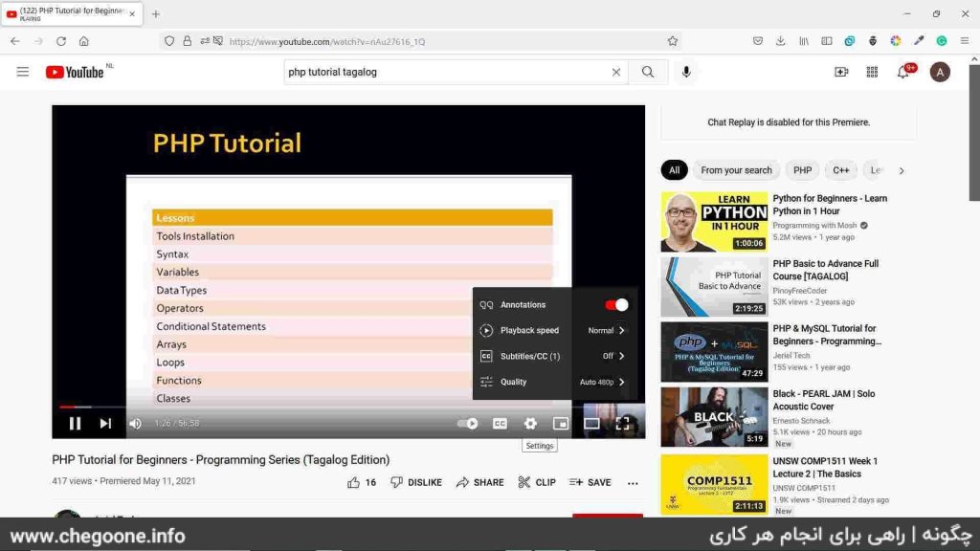Screen dimensions: 980x551
Task: Open Programming with Mosh channel
Action: click(814, 226)
